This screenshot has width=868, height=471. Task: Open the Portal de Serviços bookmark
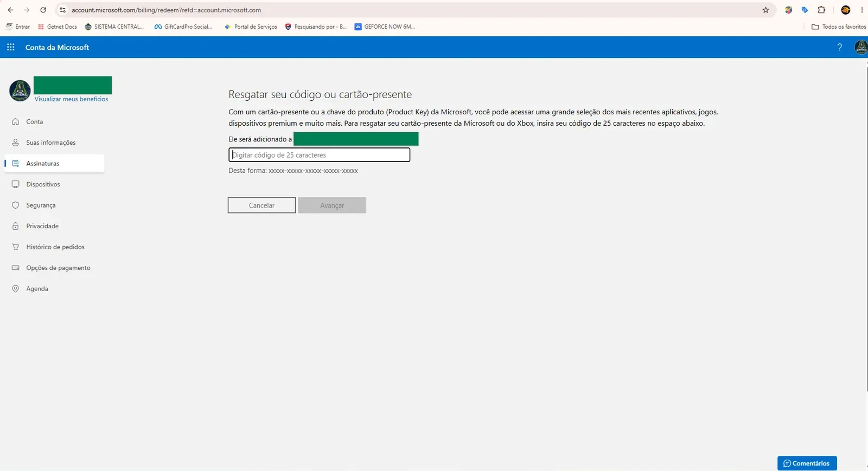tap(251, 27)
